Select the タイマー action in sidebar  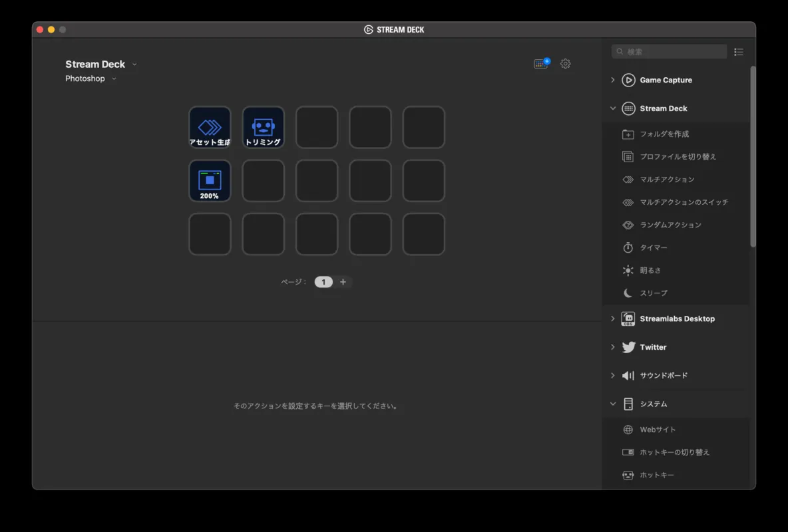[x=653, y=247]
